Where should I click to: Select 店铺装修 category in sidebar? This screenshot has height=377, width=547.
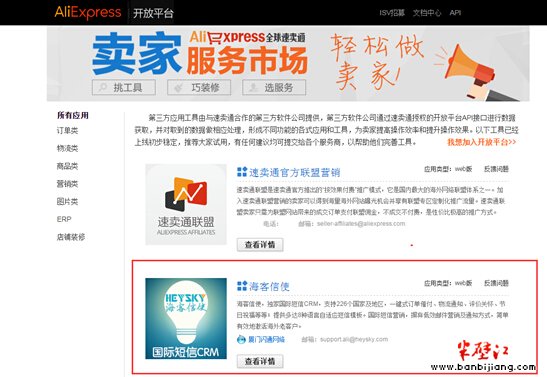(x=71, y=237)
